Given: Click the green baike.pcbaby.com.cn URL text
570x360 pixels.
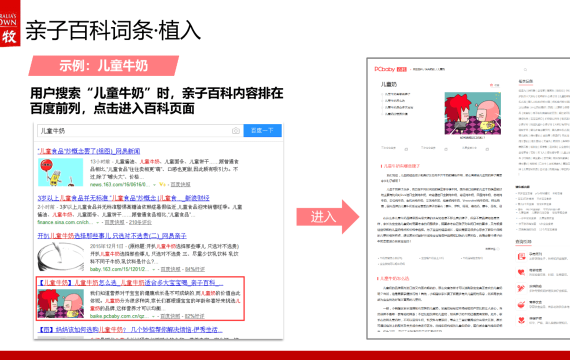Looking at the screenshot, I should click(x=119, y=316).
